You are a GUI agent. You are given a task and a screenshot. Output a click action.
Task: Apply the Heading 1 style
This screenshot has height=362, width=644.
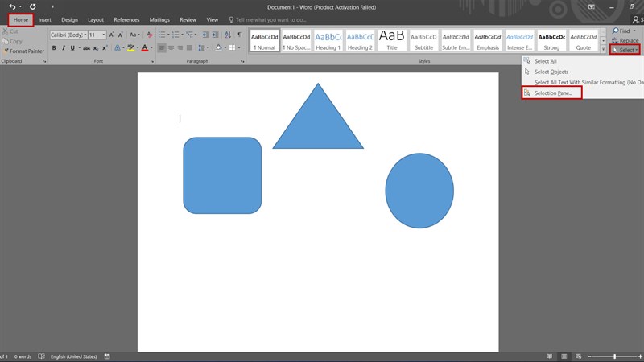point(328,41)
